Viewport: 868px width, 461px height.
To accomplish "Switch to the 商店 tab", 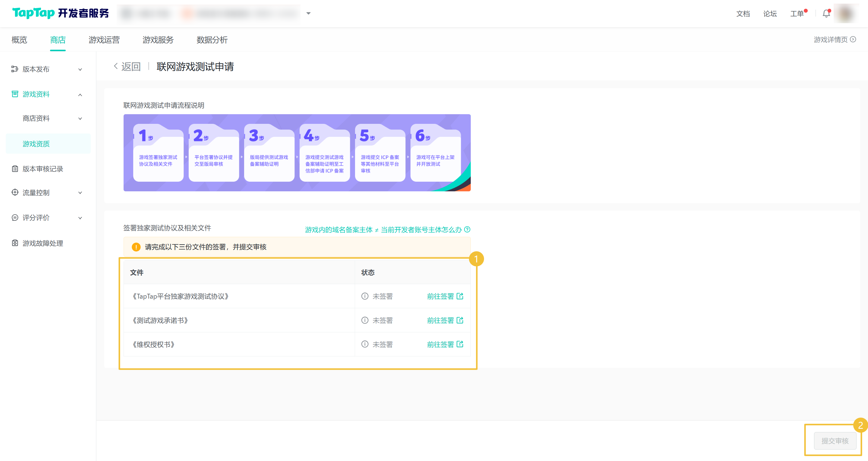I will coord(58,40).
